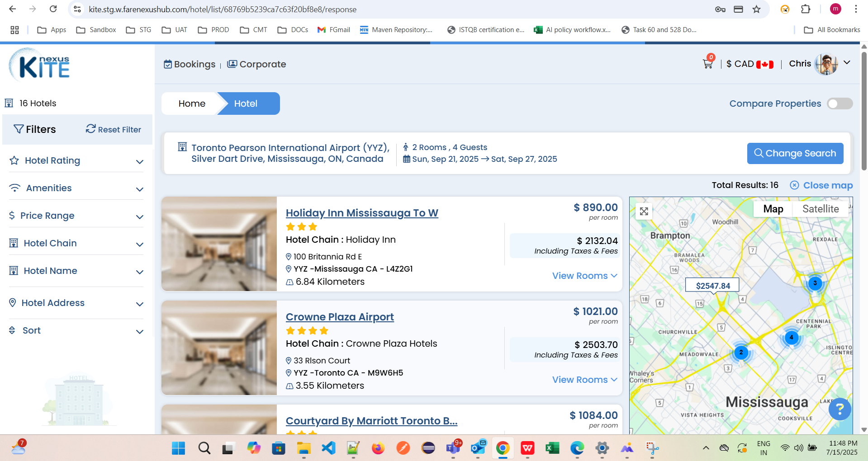Screen dimensions: 868x461
Task: Open Courtyard By Marriott Toronto hotel link
Action: (371, 421)
